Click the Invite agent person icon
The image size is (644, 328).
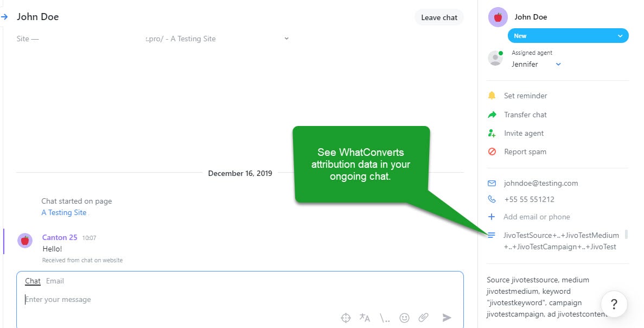click(492, 133)
